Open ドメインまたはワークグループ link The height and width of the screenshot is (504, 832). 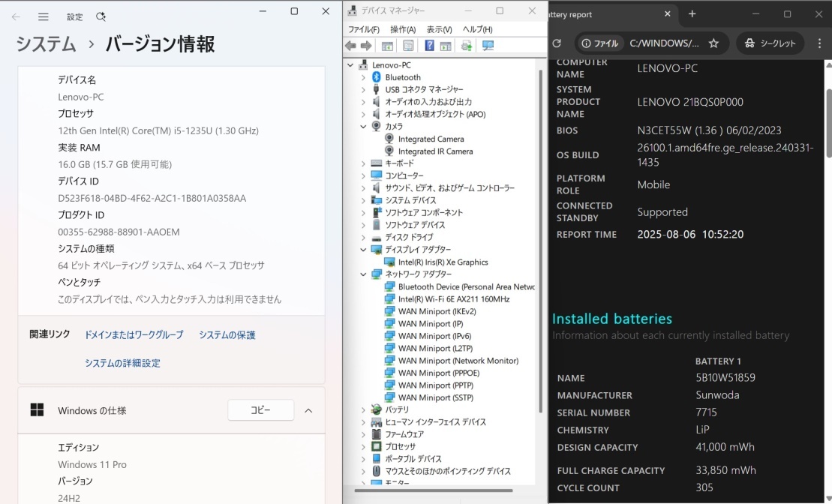(134, 334)
